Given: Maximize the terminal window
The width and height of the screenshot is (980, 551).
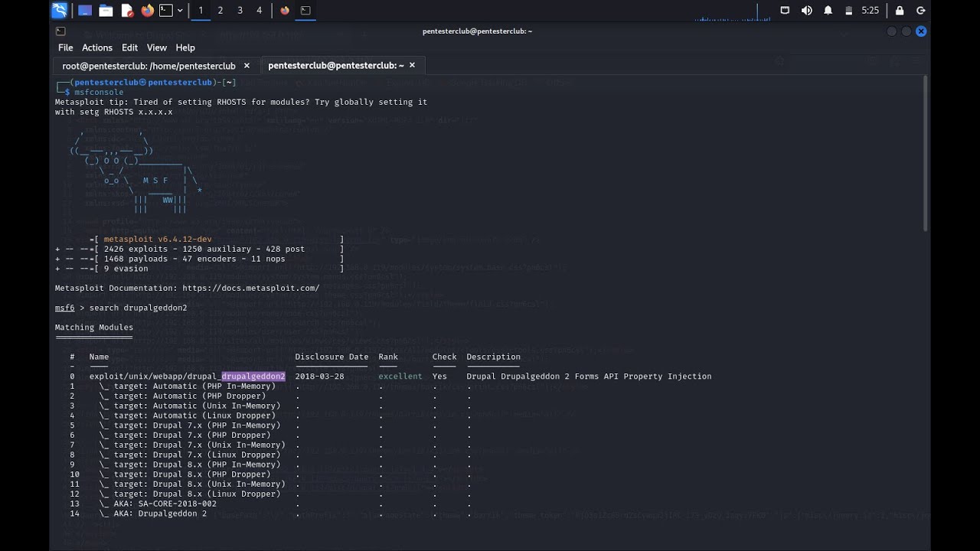Looking at the screenshot, I should 906,31.
